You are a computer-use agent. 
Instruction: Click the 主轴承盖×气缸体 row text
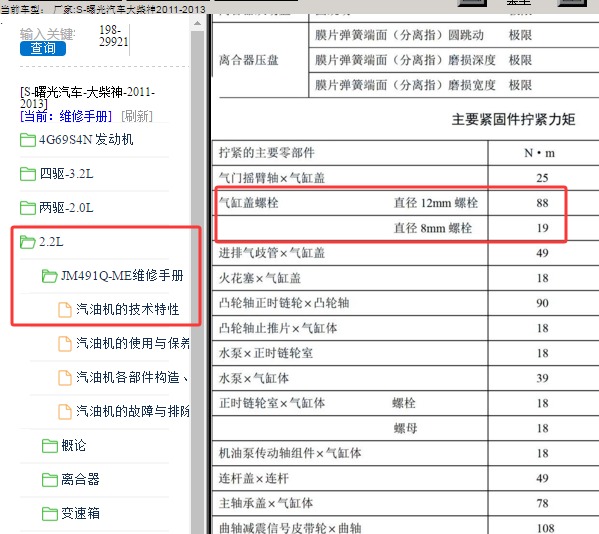266,503
